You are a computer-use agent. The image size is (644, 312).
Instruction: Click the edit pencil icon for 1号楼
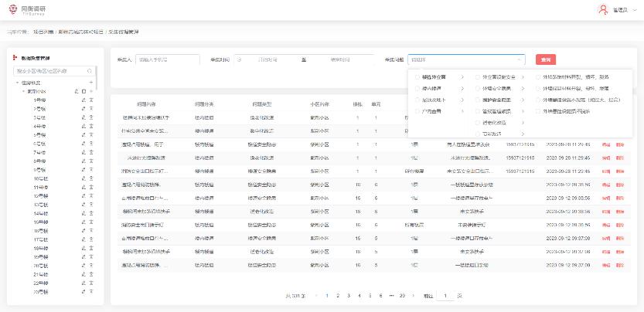(x=83, y=101)
